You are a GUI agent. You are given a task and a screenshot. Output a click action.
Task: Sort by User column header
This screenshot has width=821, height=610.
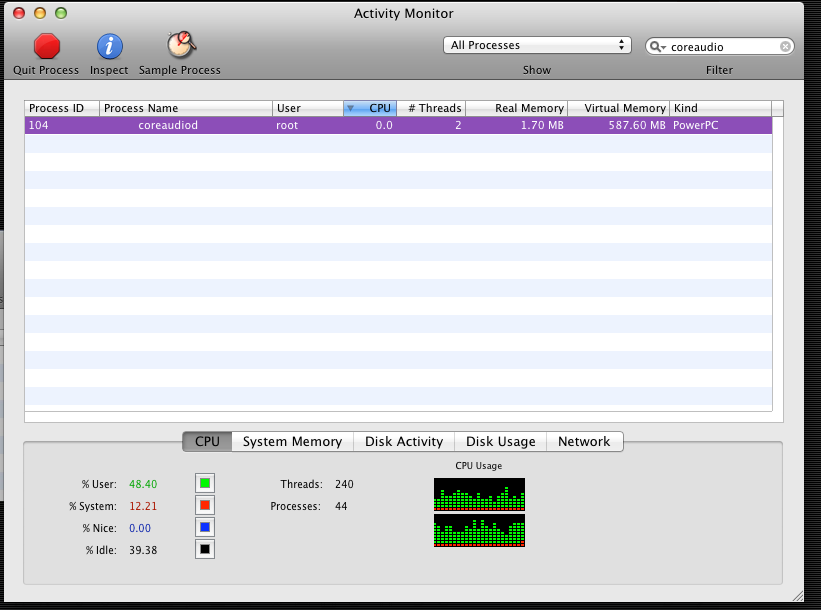(x=308, y=108)
